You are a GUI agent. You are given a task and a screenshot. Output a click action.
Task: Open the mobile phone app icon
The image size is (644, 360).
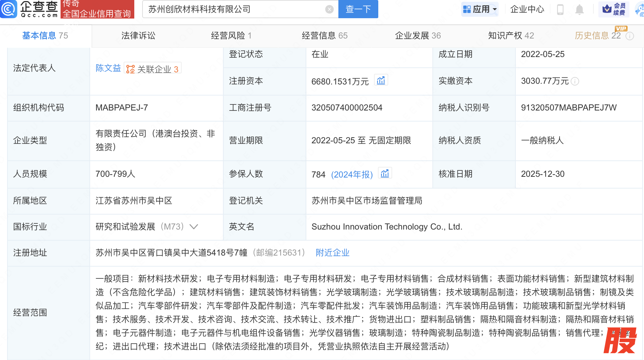click(560, 10)
